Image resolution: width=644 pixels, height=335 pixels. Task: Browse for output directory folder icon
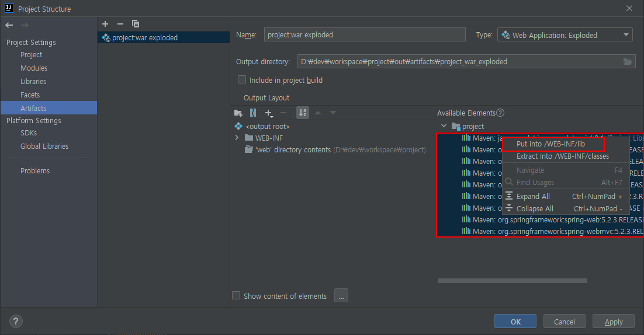[x=628, y=61]
